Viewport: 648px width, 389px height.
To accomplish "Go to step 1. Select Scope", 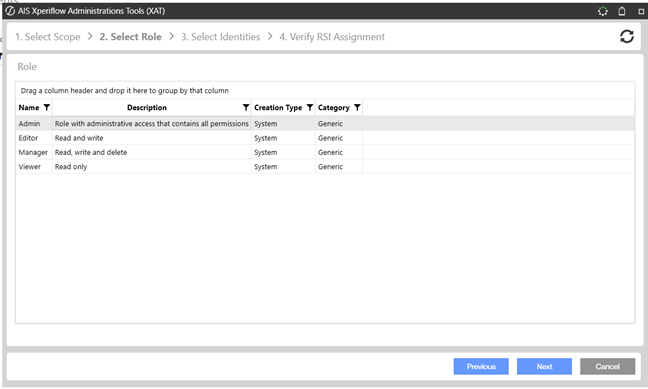I will point(48,37).
